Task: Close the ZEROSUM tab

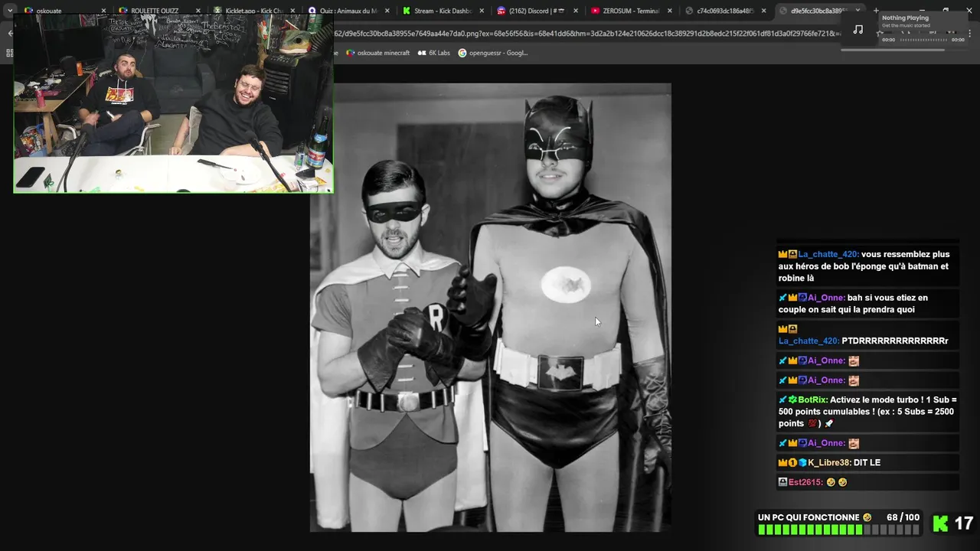Action: pos(670,11)
